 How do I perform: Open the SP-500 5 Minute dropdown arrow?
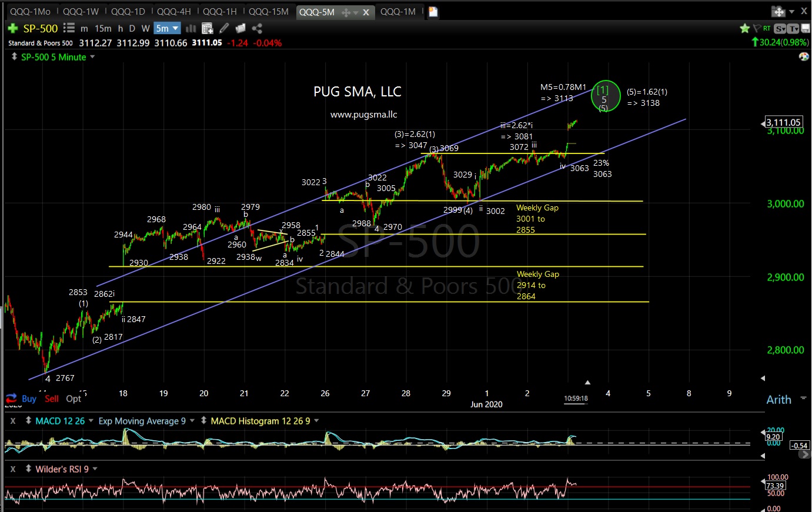point(92,57)
